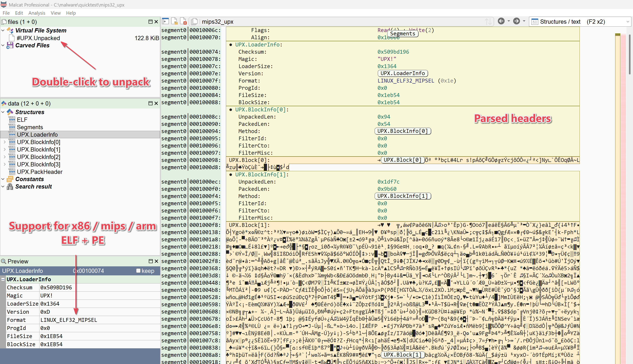Click the Structures category icon
633x364 pixels.
tap(10, 112)
